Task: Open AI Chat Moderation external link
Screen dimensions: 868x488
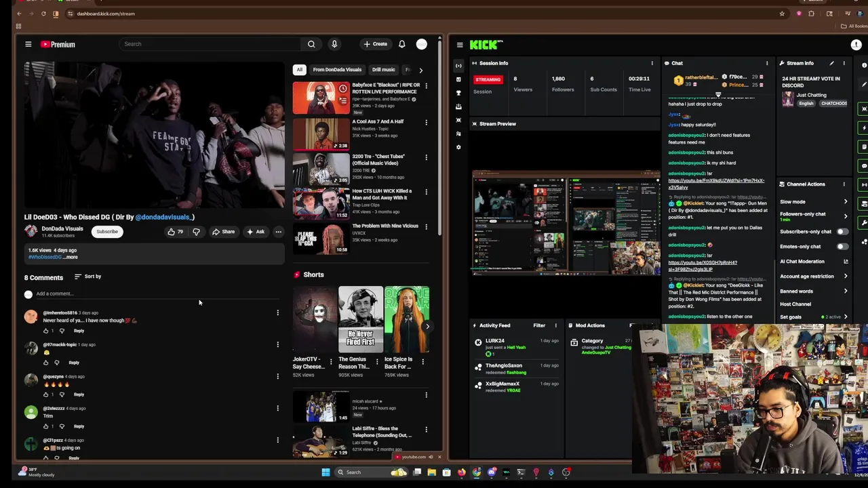Action: click(846, 262)
